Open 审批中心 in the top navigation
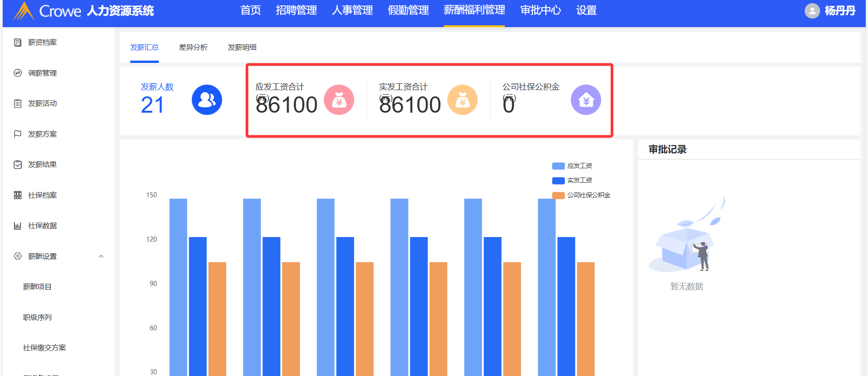Screen dimensions: 868x376 pos(541,10)
